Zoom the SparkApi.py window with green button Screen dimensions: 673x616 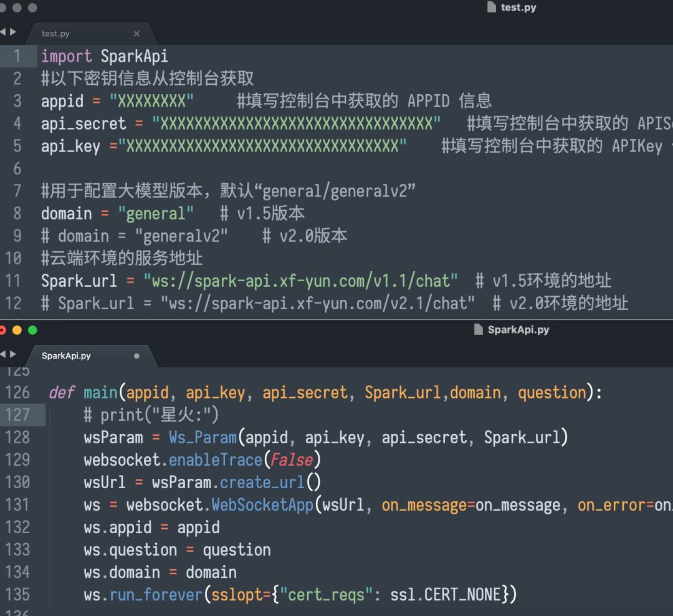(32, 330)
